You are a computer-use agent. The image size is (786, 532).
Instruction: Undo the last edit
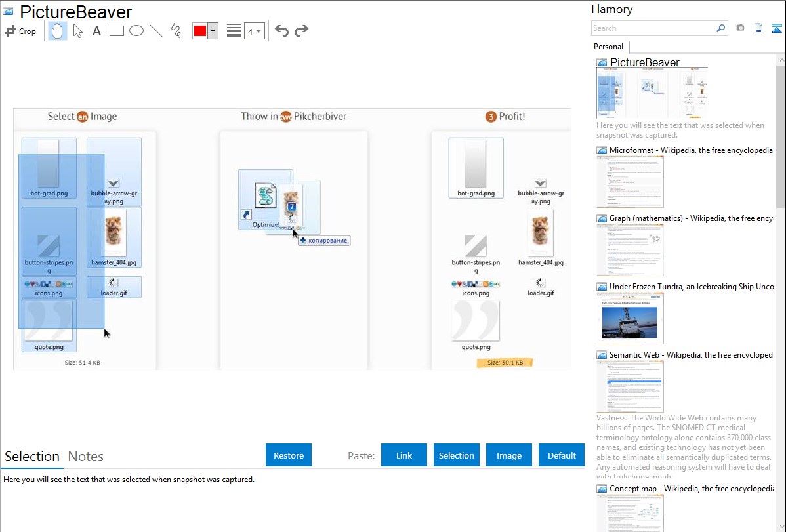[281, 31]
